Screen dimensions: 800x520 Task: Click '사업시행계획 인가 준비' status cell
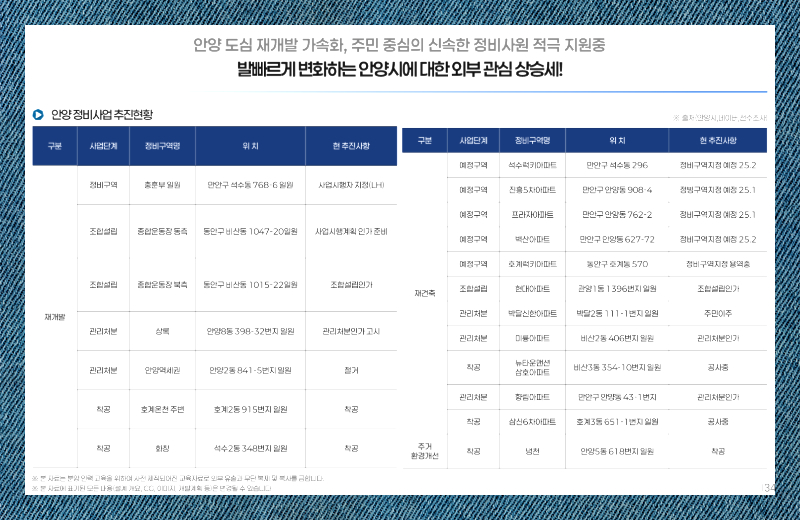click(x=351, y=231)
